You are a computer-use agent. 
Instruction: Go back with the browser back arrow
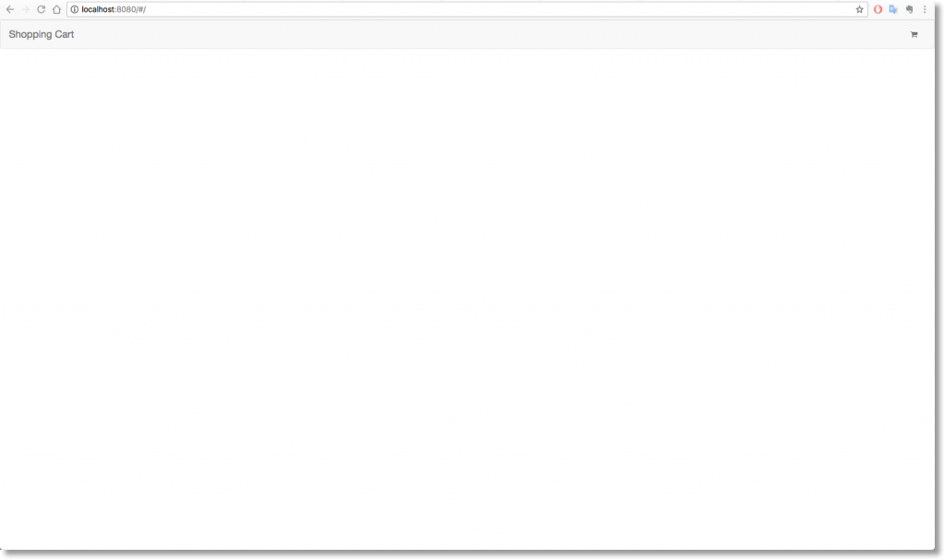click(9, 9)
